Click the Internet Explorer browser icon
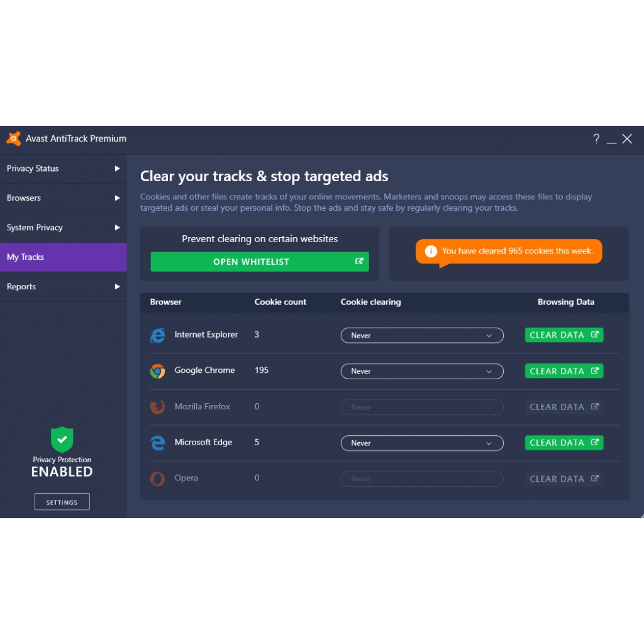644x644 pixels. point(157,335)
